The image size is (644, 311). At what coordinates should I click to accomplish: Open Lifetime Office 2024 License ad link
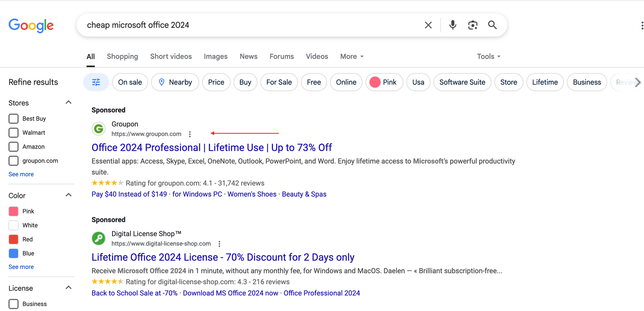[223, 258]
